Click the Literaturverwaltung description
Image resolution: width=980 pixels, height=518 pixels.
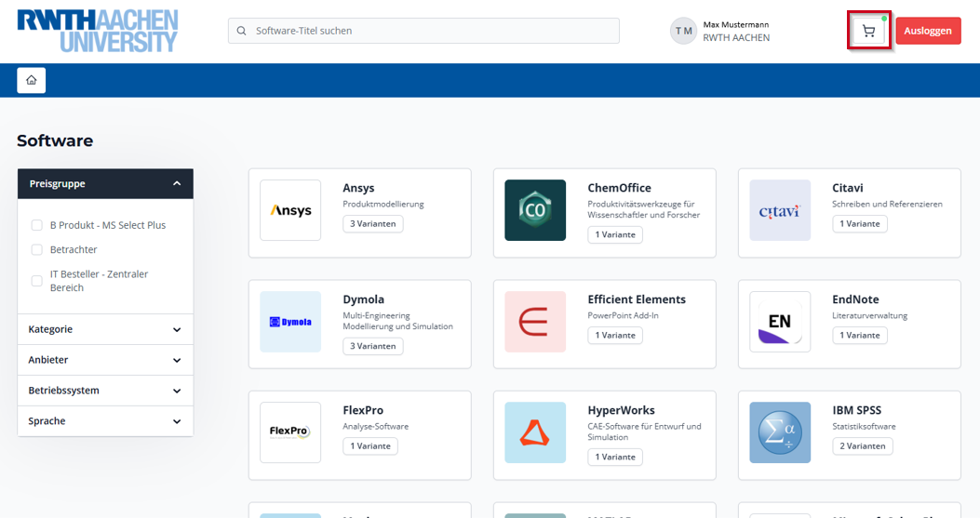coord(870,315)
